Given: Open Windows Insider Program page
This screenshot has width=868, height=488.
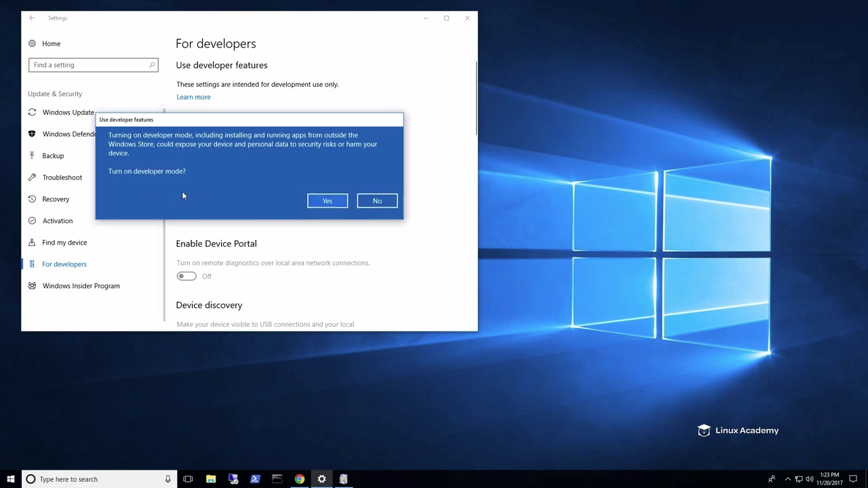Looking at the screenshot, I should pos(81,286).
